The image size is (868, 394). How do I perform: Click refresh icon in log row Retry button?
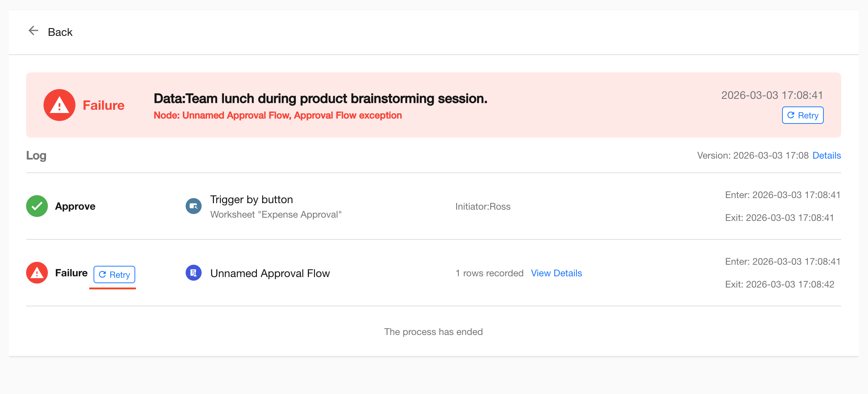click(103, 274)
